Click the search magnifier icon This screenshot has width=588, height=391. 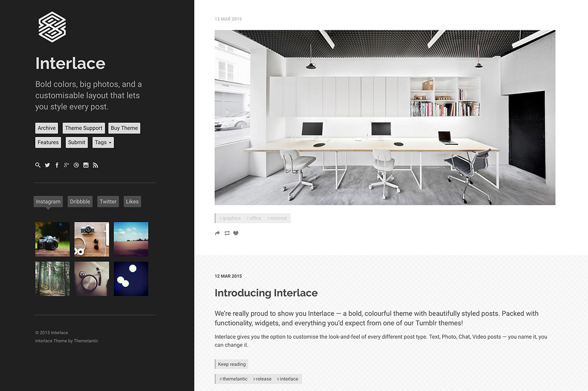coord(38,165)
